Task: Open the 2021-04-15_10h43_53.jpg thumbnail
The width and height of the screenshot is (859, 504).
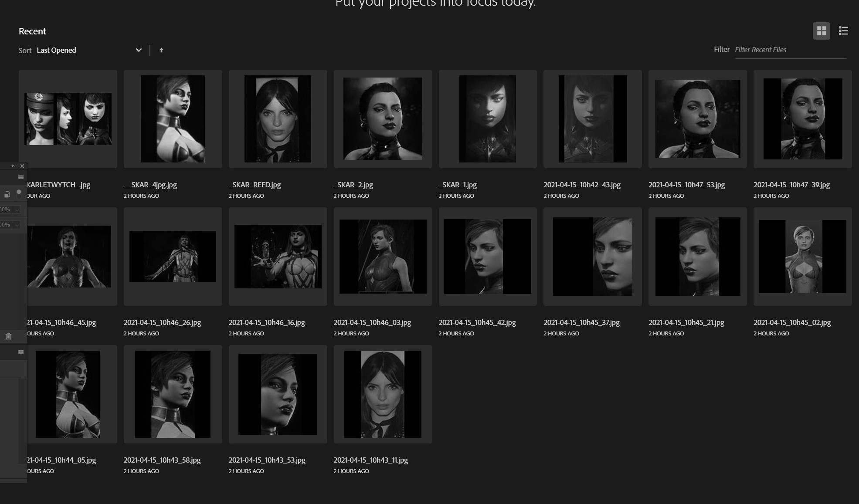Action: click(x=278, y=394)
